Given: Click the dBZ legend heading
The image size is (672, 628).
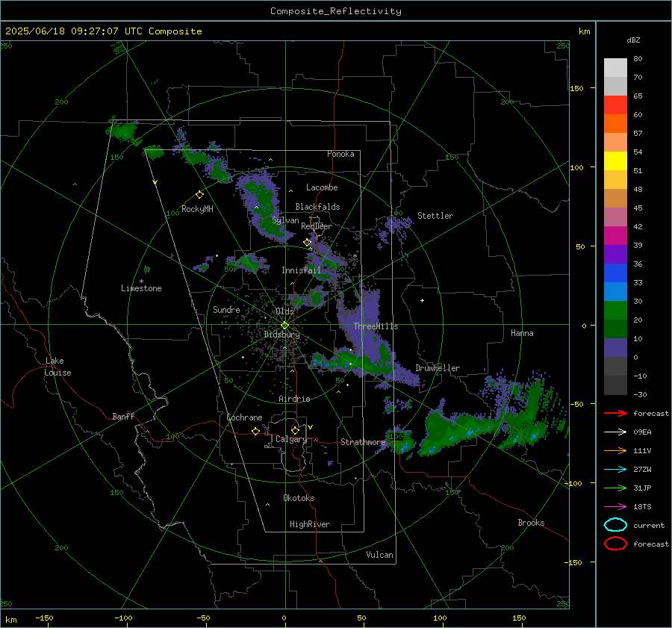Looking at the screenshot, I should (633, 40).
